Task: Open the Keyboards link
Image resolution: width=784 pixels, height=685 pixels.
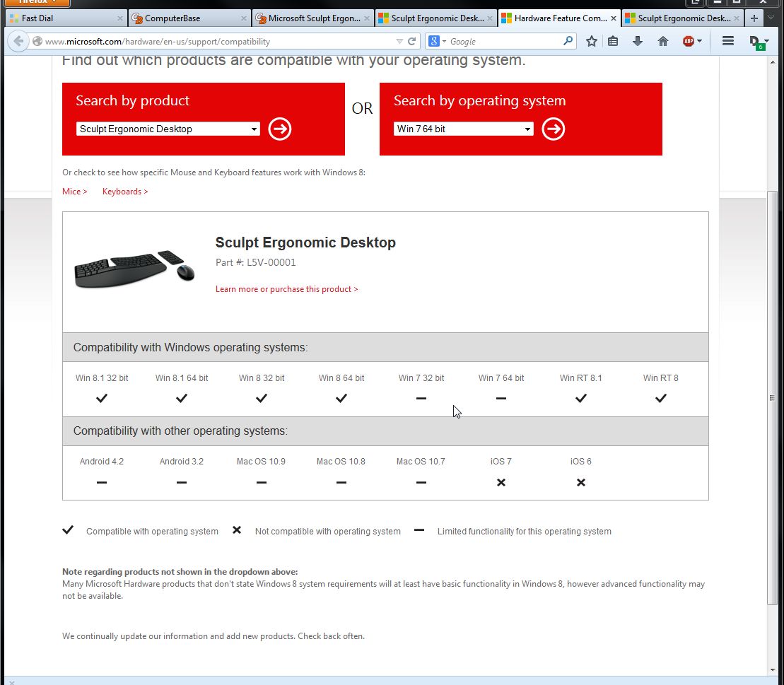Action: (125, 192)
